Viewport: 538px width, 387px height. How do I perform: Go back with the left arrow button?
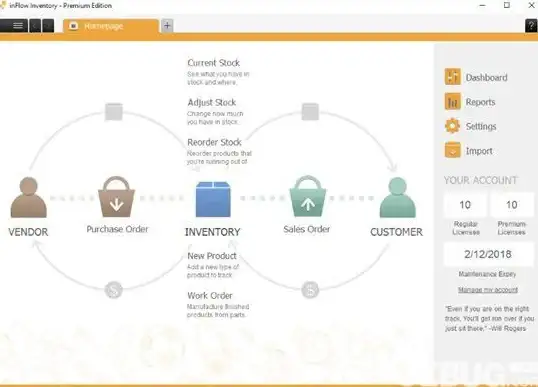pyautogui.click(x=35, y=26)
